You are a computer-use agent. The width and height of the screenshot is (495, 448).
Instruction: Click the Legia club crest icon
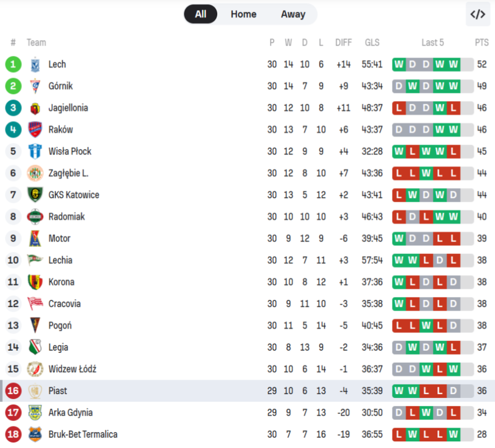35,347
